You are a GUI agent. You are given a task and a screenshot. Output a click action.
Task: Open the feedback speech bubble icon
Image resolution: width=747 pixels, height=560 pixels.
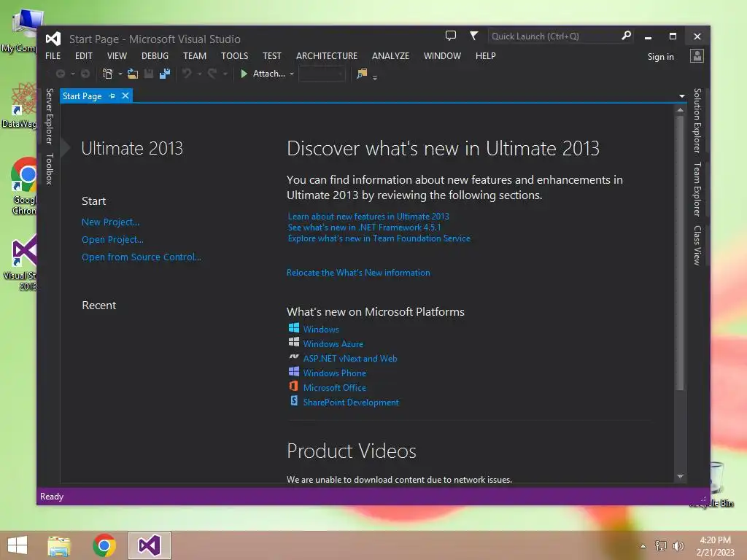[451, 36]
